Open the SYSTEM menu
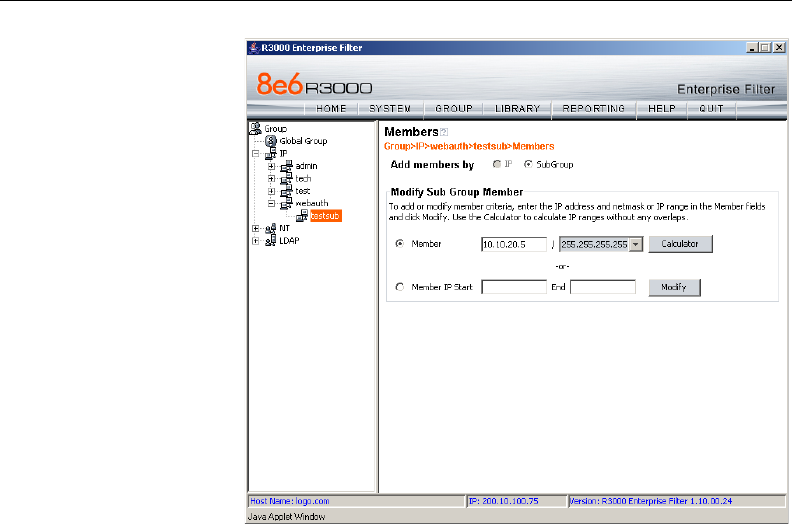 tap(390, 109)
